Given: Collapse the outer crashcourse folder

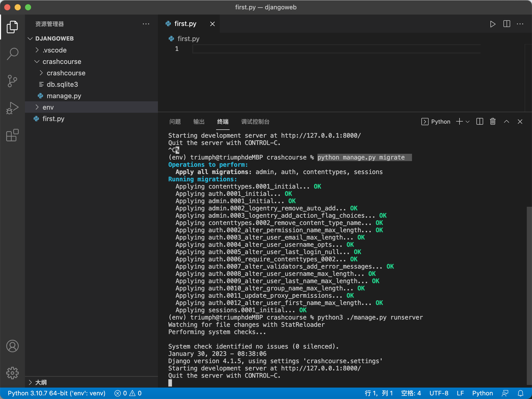Looking at the screenshot, I should tap(91, 61).
